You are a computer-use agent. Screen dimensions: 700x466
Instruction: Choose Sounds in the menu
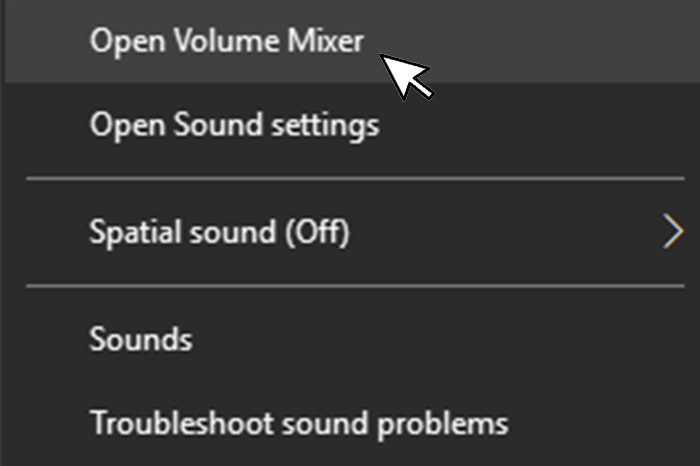[140, 338]
